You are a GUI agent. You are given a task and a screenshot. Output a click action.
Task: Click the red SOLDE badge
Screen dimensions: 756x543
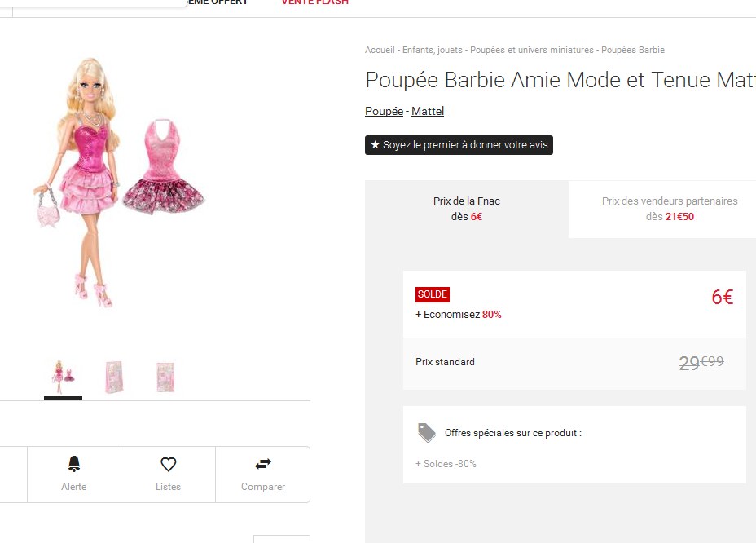pos(433,294)
